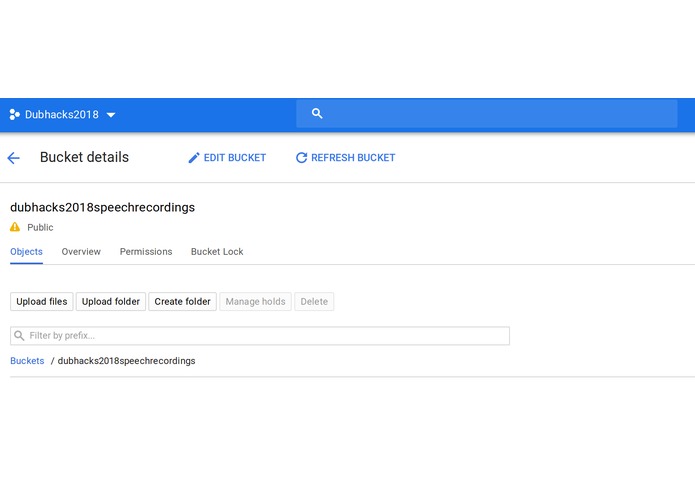The width and height of the screenshot is (695, 494).
Task: Click the magnifier icon in filter box
Action: (19, 335)
